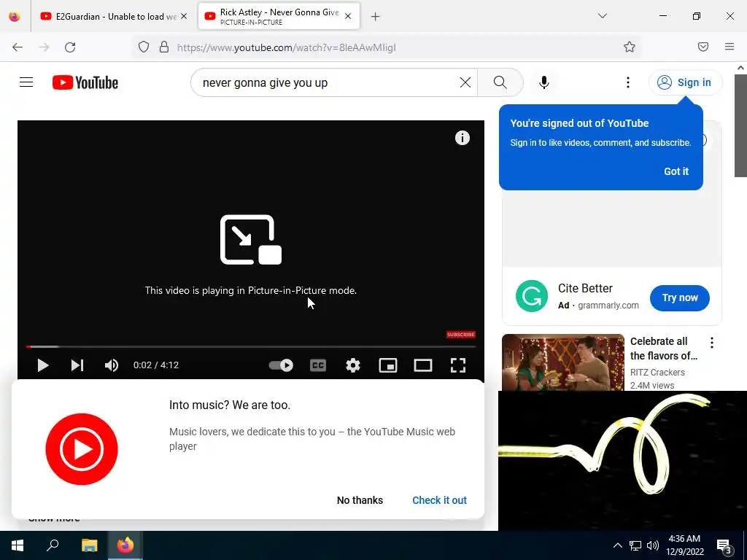This screenshot has width=747, height=560.
Task: Toggle closed captions CC
Action: pyautogui.click(x=318, y=365)
